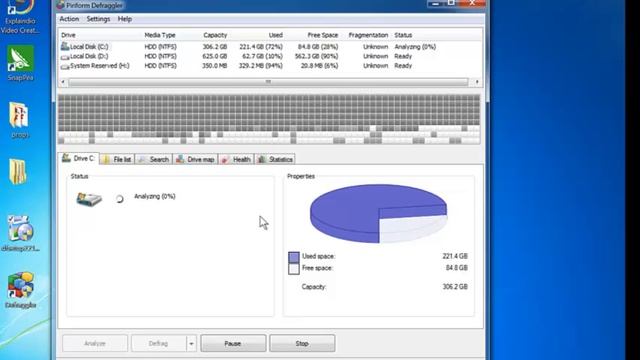Viewport: 640px width, 360px height.
Task: Click the Piriform Defraggler title bar icon
Action: pos(61,5)
